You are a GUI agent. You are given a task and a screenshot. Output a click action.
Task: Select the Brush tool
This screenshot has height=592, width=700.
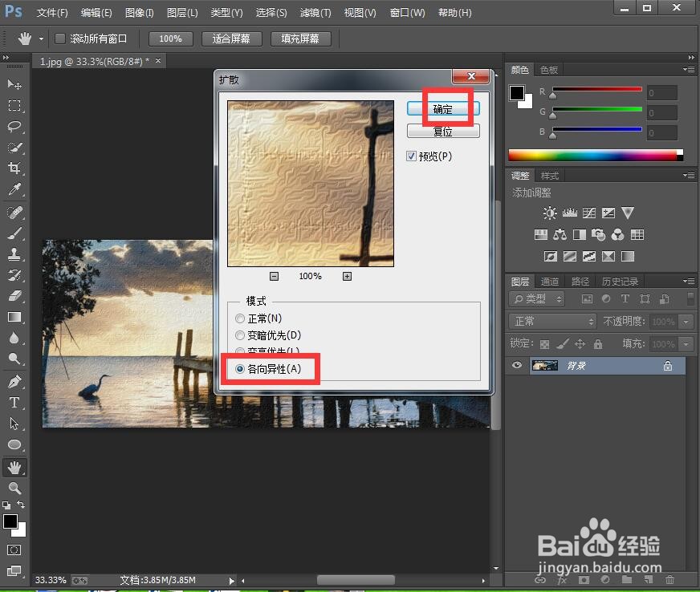point(14,233)
